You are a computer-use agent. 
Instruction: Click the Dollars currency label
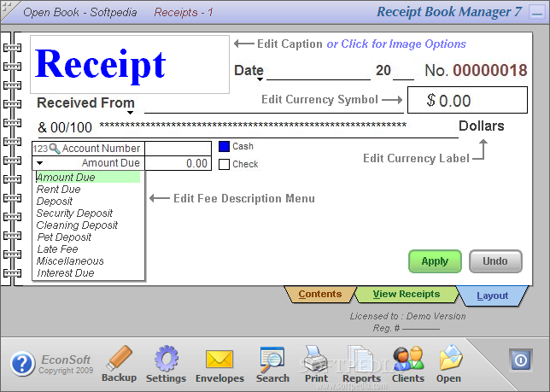482,126
